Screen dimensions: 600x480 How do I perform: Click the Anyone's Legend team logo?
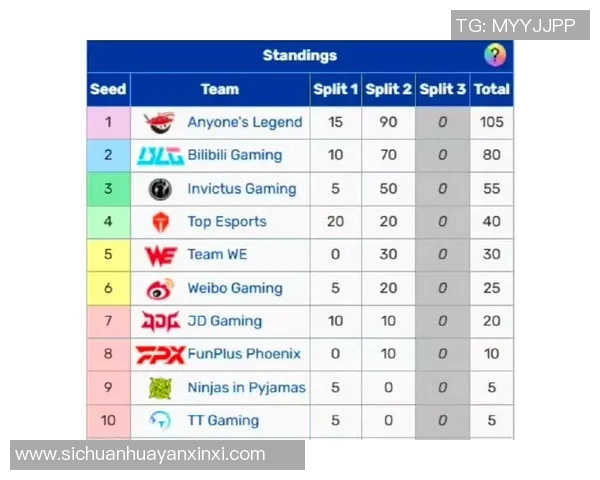tap(160, 122)
